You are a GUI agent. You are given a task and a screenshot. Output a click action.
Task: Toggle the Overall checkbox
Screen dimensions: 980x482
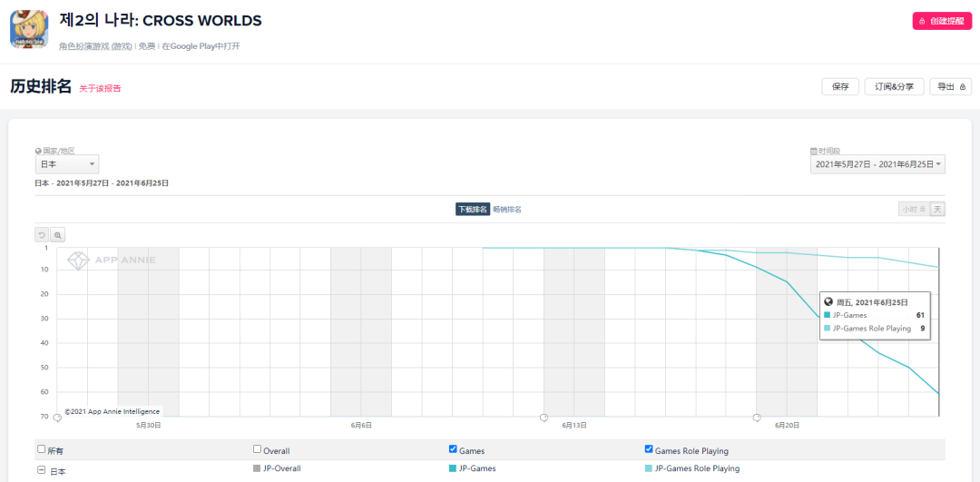257,448
